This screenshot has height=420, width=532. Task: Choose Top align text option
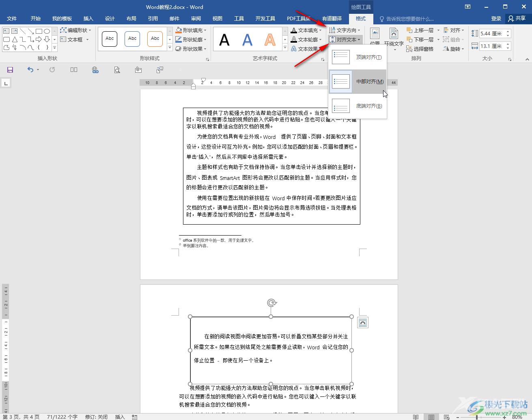[x=358, y=57]
